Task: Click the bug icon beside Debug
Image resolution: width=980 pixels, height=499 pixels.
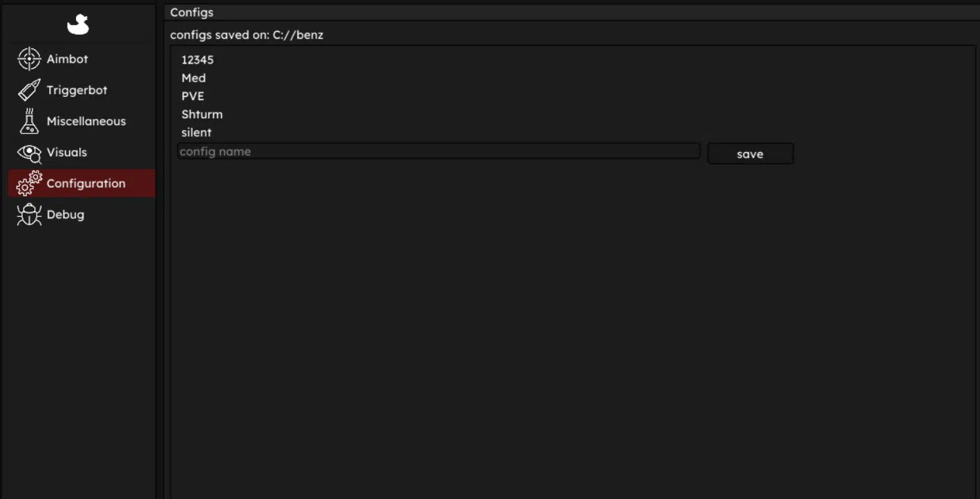Action: (x=29, y=214)
